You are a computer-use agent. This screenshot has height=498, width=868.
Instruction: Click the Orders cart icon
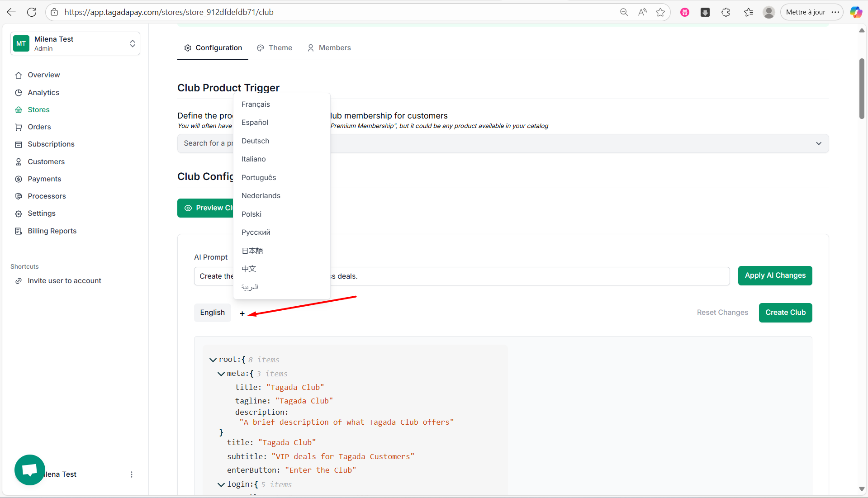19,127
